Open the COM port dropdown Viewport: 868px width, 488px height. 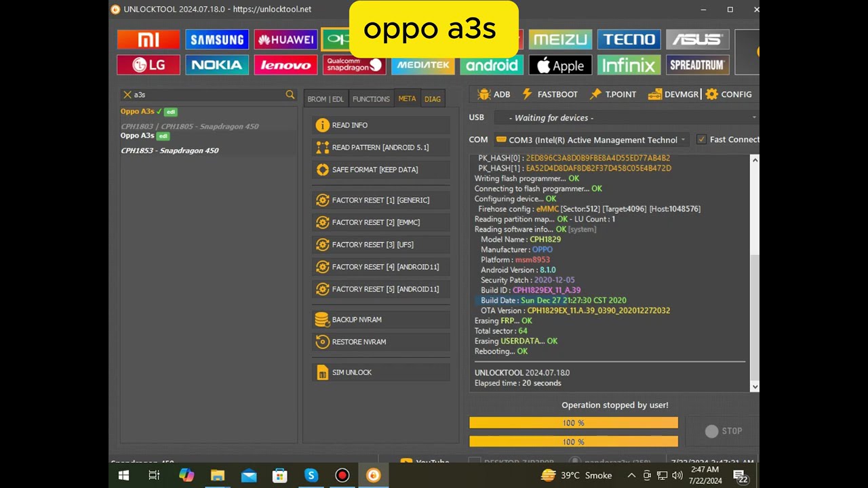[682, 140]
